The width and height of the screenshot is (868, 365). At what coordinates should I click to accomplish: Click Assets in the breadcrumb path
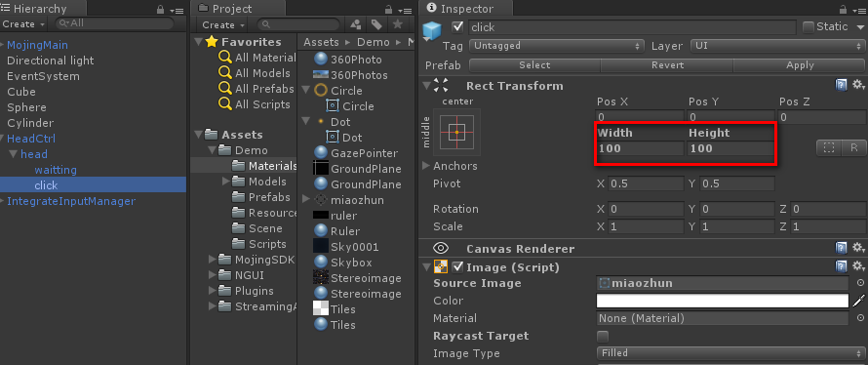coord(321,42)
